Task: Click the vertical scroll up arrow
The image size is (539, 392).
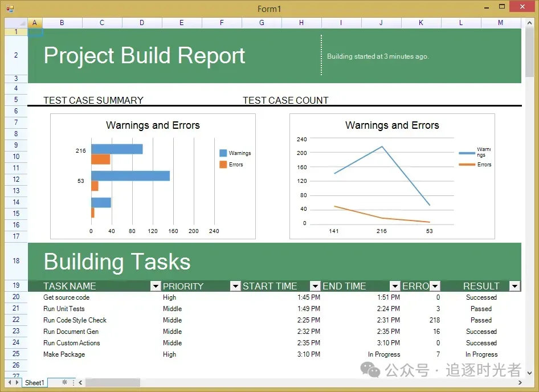Action: click(529, 23)
